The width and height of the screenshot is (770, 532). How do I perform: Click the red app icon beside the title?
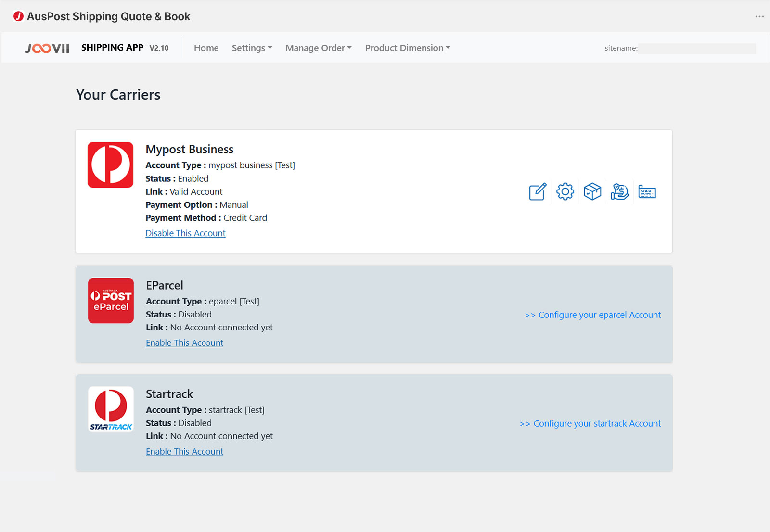click(x=18, y=16)
